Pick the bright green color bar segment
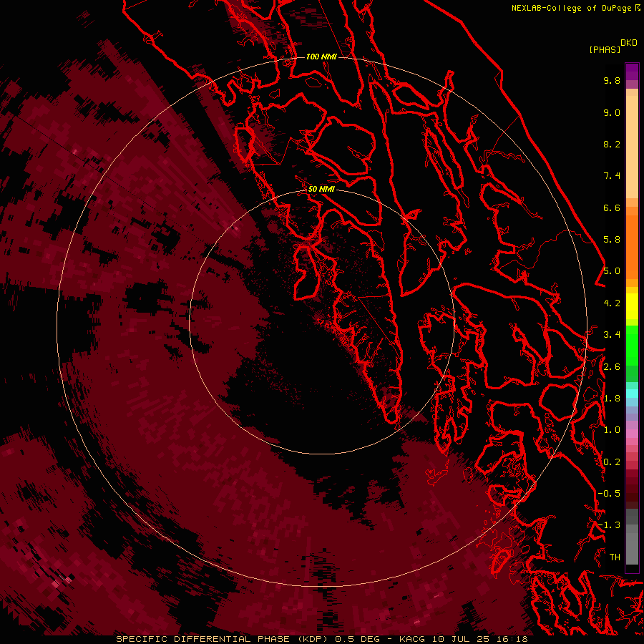Screen dimensions: 644x644 (632, 346)
